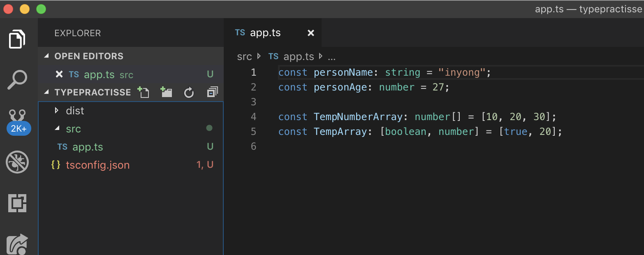The image size is (644, 255).
Task: Open the Explorer view in activity bar
Action: click(x=18, y=39)
